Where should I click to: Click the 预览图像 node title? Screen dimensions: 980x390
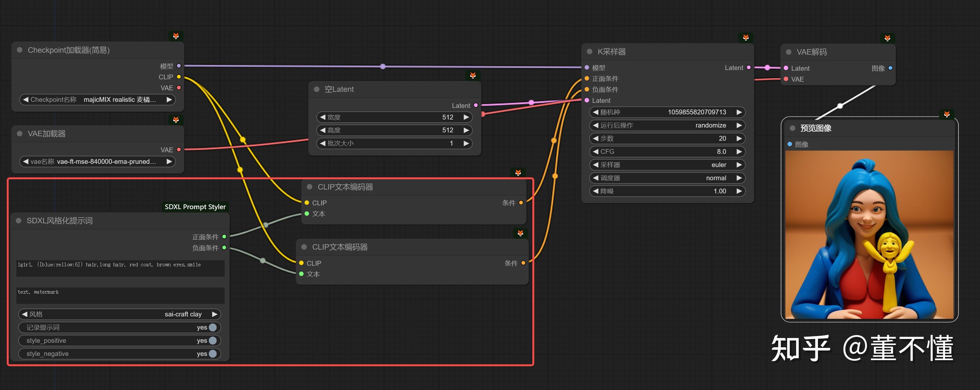click(815, 128)
